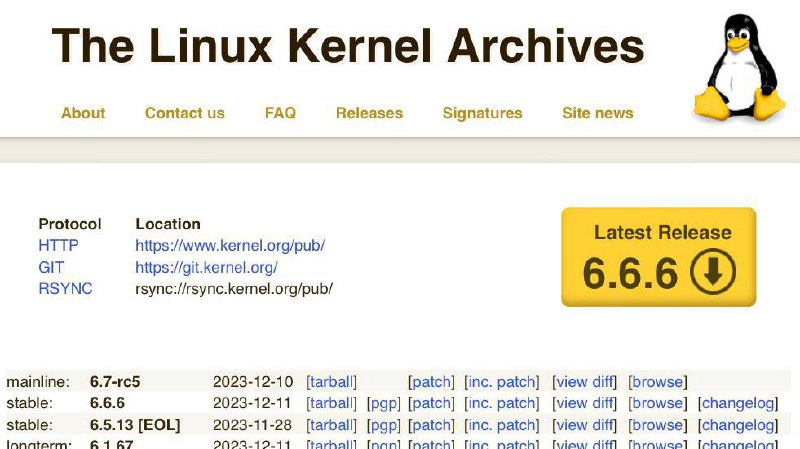Browse the 6.5.13 EOL source tree
Screen dimensions: 800x449
[x=657, y=425]
